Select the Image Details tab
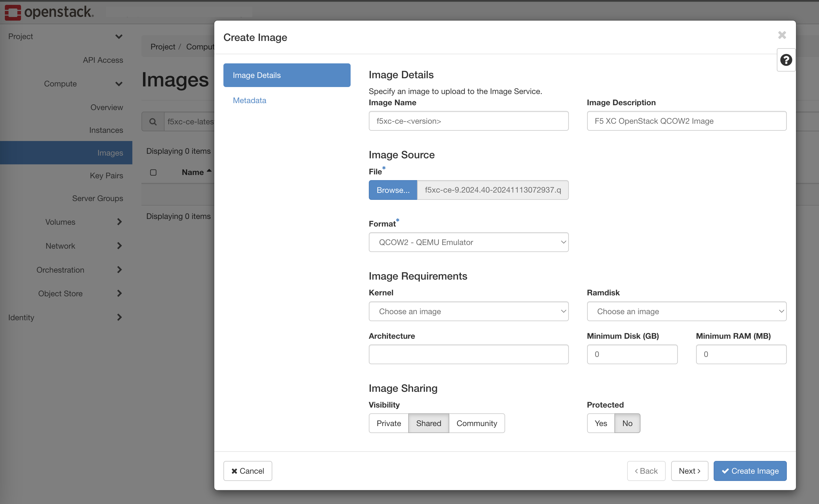Screen dimensions: 819x504 [x=257, y=75]
